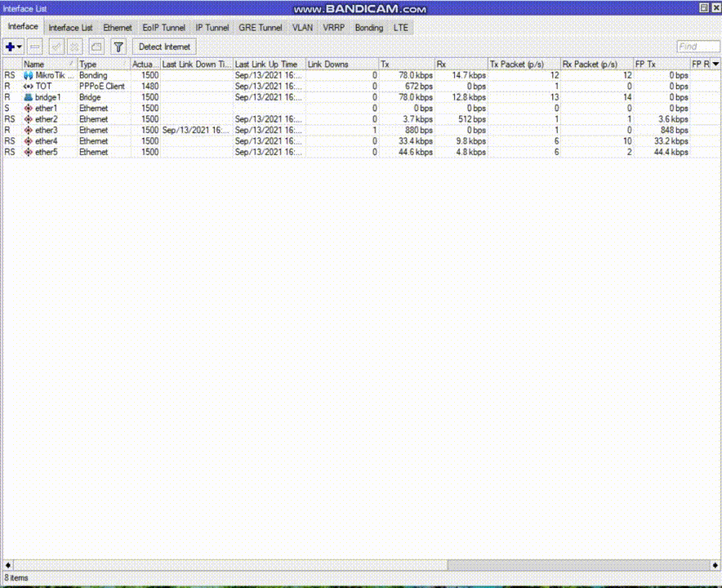The height and width of the screenshot is (588, 722).
Task: Switch to the Interface tab
Action: [23, 27]
